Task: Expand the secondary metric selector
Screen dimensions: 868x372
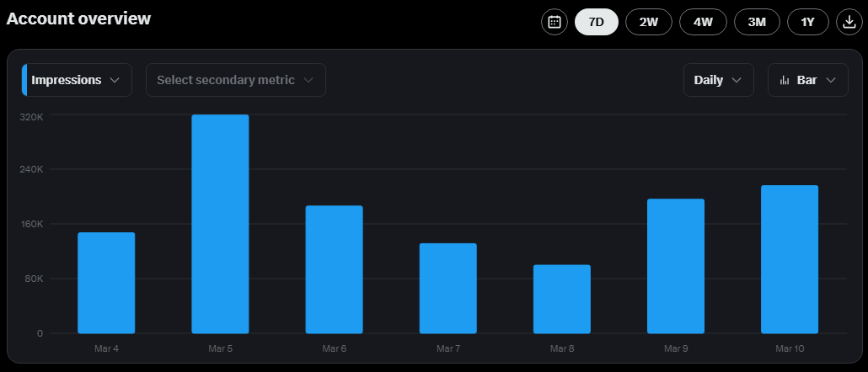Action: pyautogui.click(x=236, y=80)
